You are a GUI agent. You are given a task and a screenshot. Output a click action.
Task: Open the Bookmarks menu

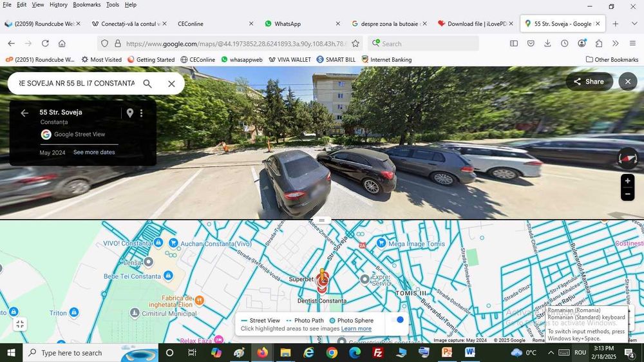(87, 5)
